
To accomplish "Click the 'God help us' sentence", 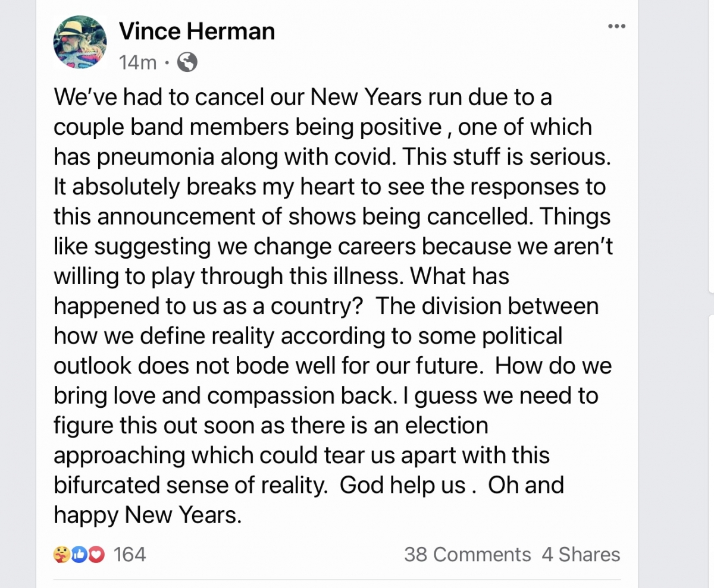I will [x=403, y=485].
